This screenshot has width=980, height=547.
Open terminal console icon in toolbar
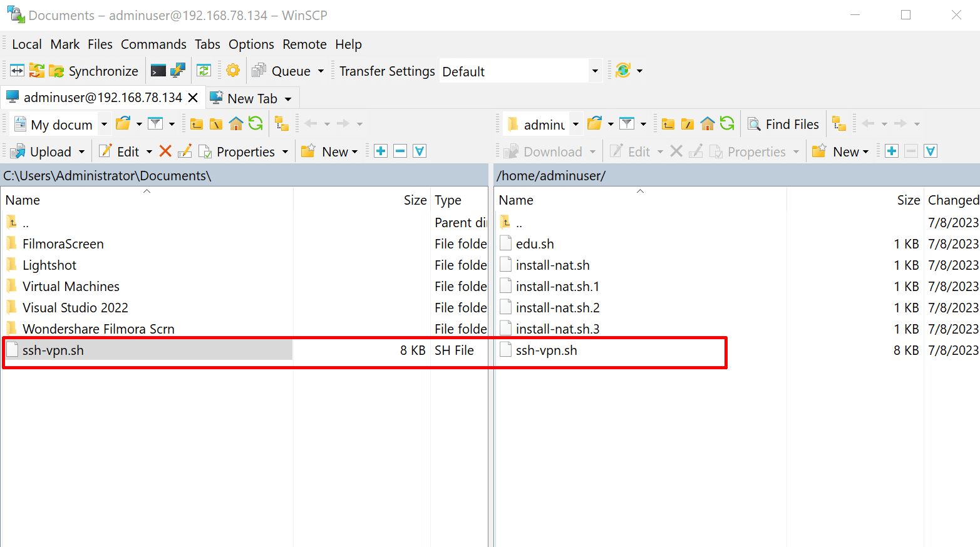point(158,71)
